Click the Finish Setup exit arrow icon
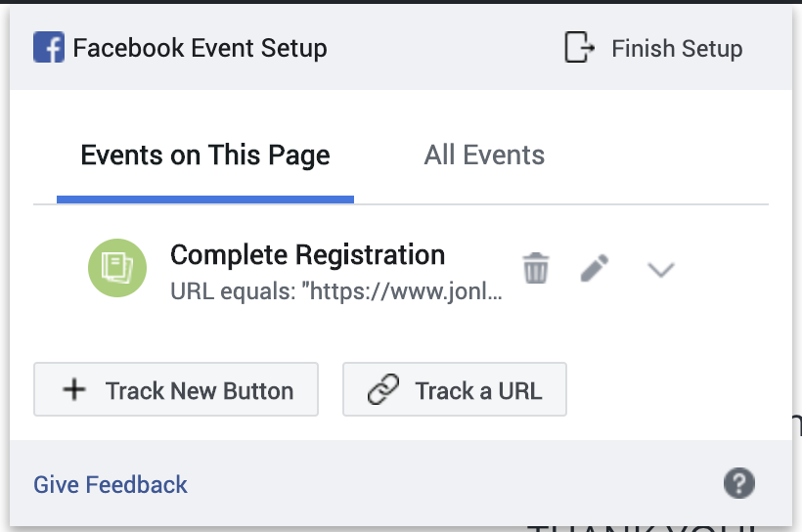The width and height of the screenshot is (802, 532). (x=579, y=47)
